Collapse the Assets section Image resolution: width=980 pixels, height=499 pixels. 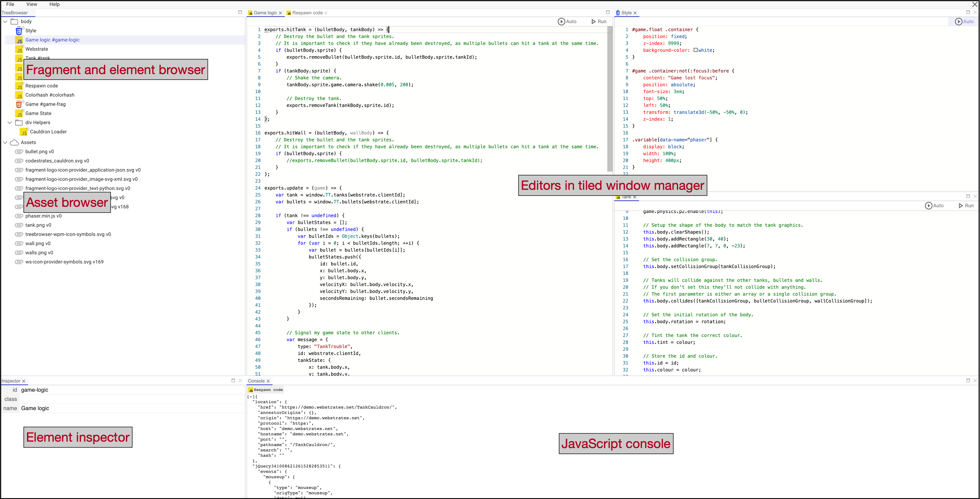5,142
